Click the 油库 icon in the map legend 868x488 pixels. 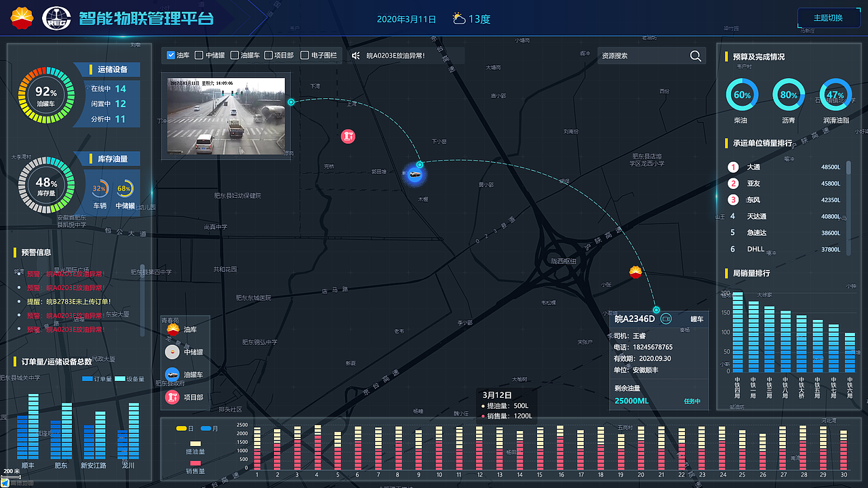tap(173, 329)
